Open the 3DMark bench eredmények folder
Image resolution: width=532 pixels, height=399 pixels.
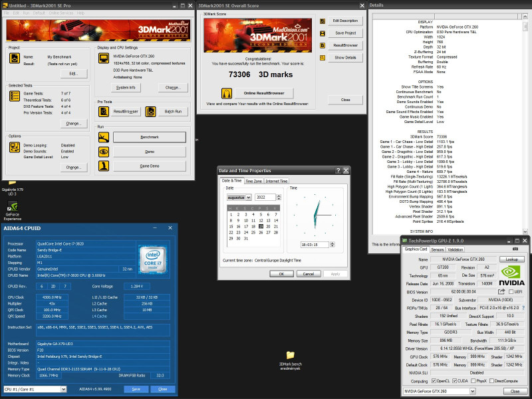291,360
